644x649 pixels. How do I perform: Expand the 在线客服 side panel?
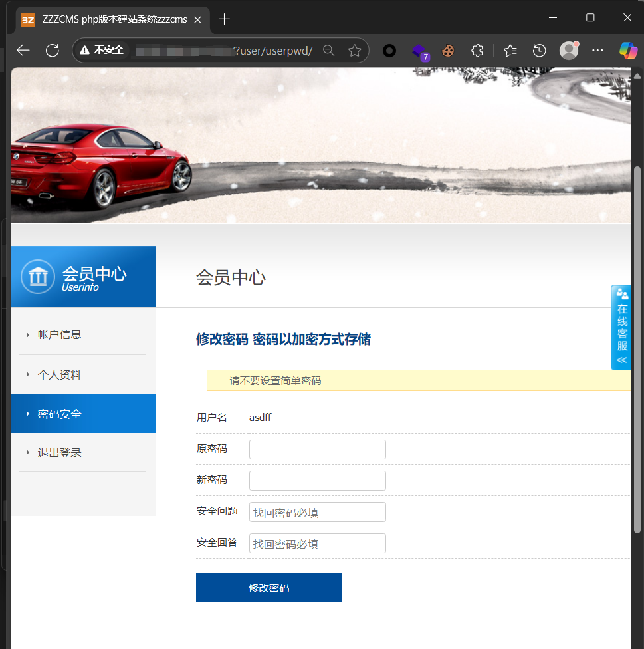point(621,328)
